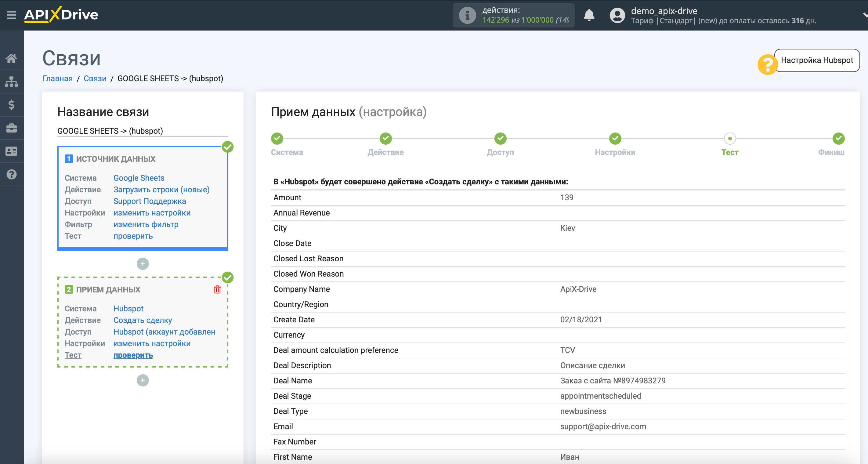The image size is (868, 464).
Task: Select the Тест step marker
Action: (x=729, y=152)
